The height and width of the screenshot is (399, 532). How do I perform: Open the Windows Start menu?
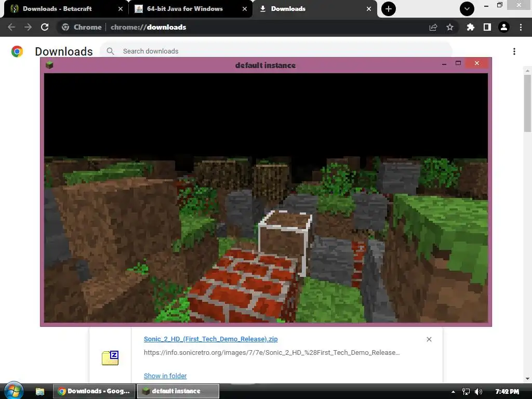pos(14,391)
